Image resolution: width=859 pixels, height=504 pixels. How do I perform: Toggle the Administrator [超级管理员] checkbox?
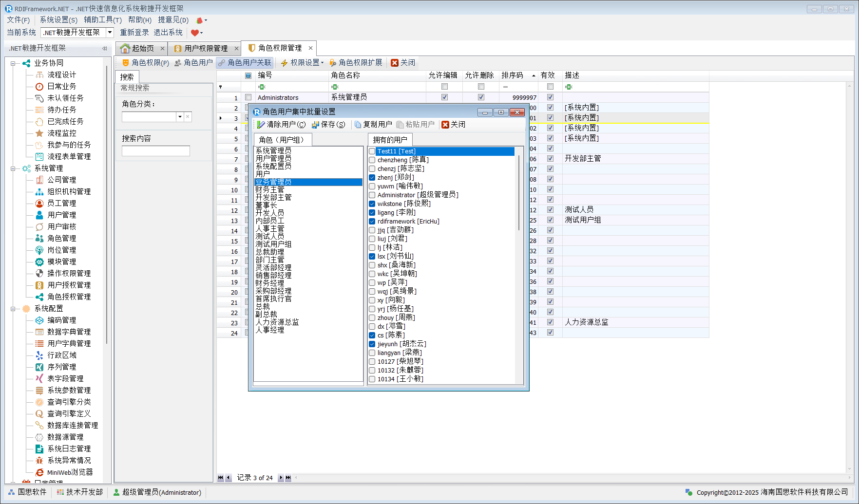pos(372,195)
